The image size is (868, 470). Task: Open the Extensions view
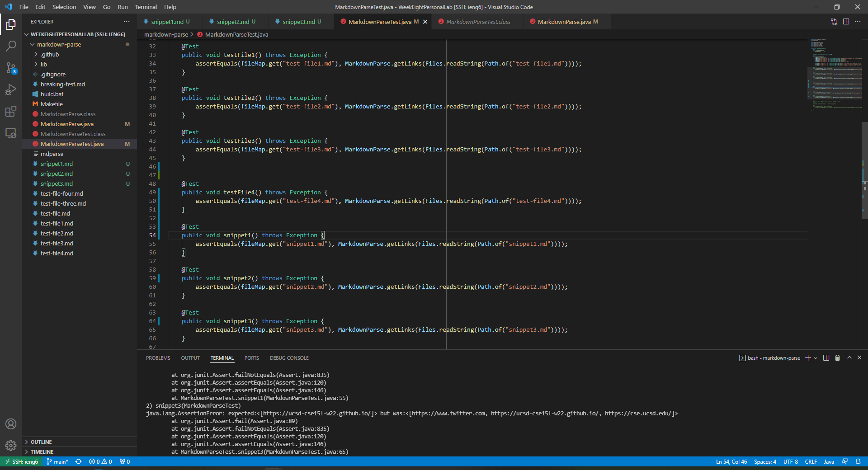(x=11, y=111)
